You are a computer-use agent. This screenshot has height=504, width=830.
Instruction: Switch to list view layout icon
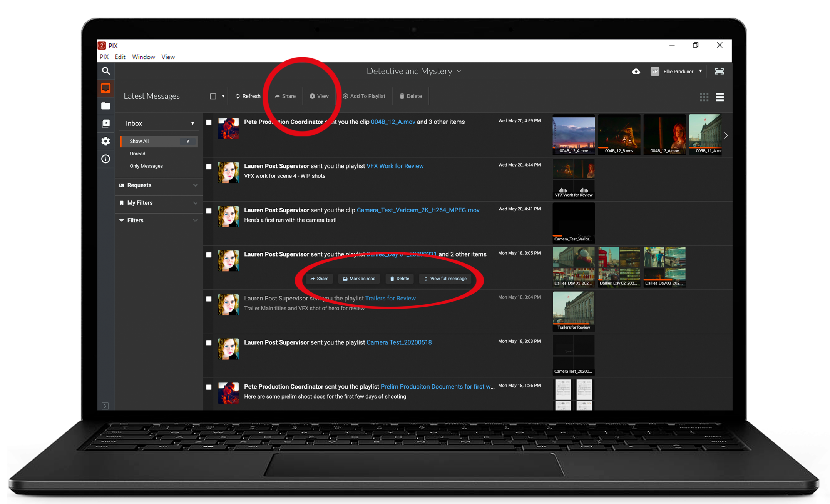[x=720, y=97]
